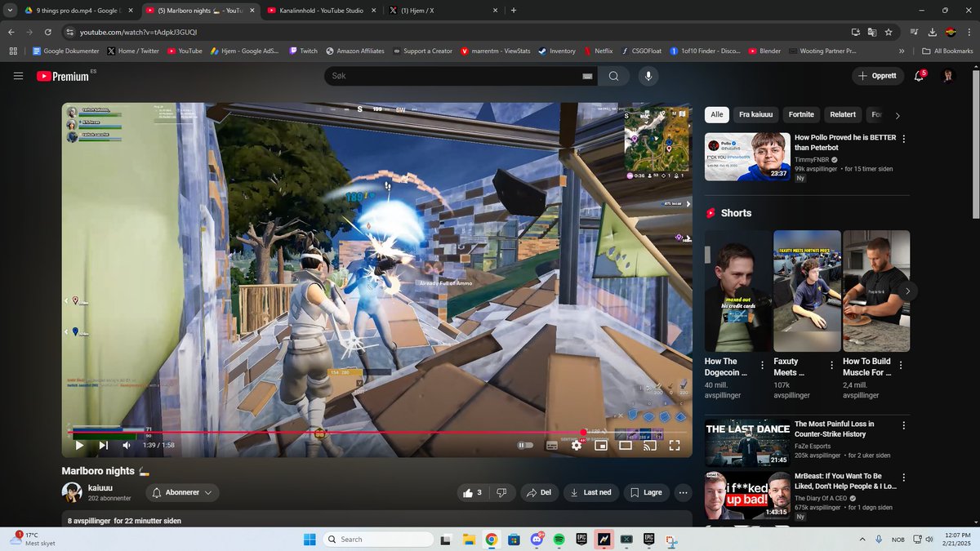Click the kaiuuu channel avatar
980x551 pixels.
click(x=72, y=492)
